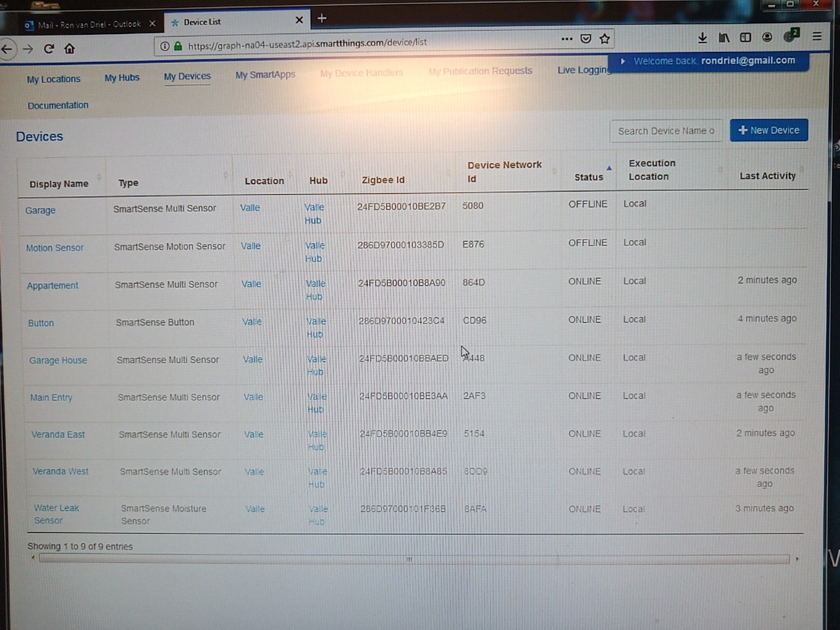This screenshot has height=630, width=840.
Task: Open Valle Hub link in Appartement row
Action: (x=315, y=290)
